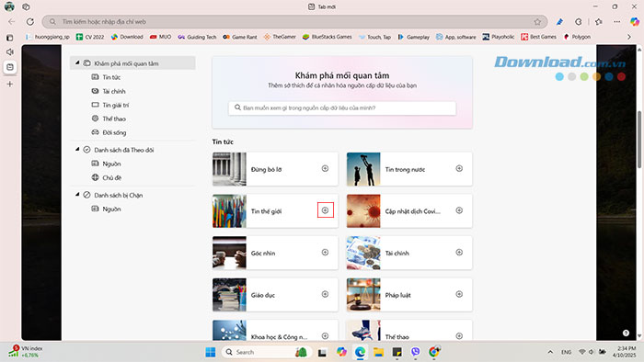
Task: Collapse Khám phá mối quan tâm tree
Action: [x=77, y=63]
